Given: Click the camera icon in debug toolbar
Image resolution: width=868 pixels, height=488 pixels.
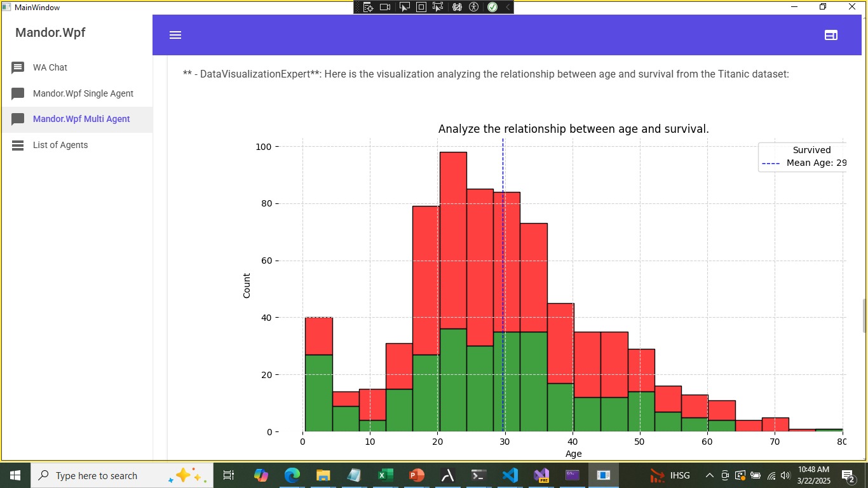Looking at the screenshot, I should coord(385,7).
